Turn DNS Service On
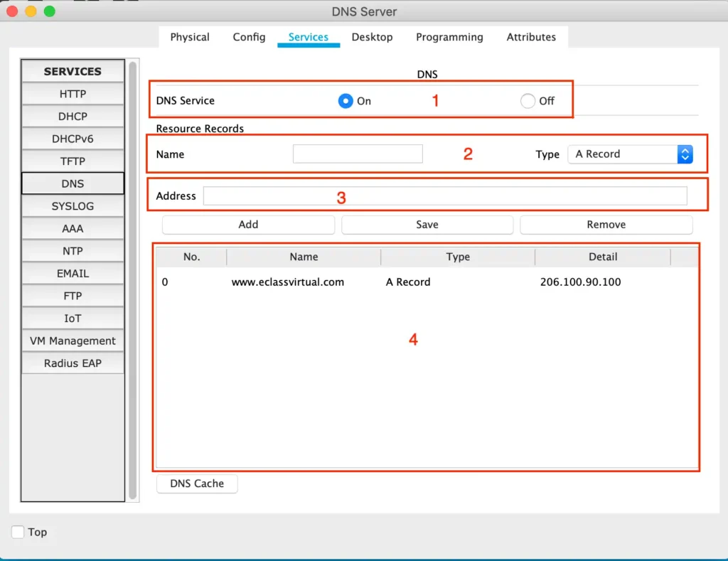Viewport: 728px width, 561px height. coord(346,101)
